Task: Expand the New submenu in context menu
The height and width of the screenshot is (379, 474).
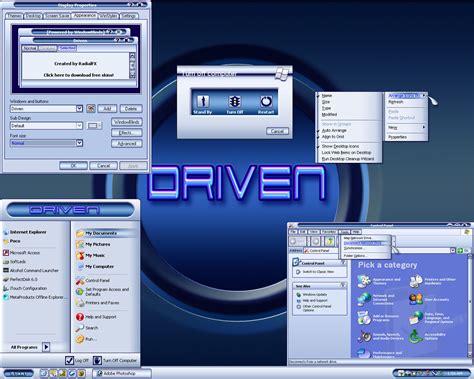Action: click(x=407, y=127)
